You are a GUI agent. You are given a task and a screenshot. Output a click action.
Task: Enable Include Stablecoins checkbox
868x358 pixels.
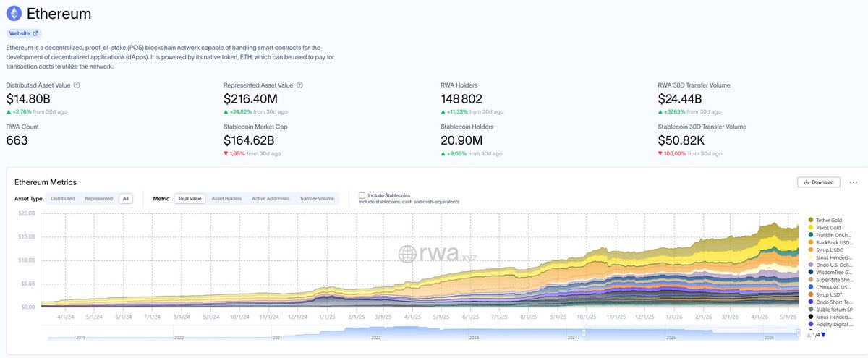pos(362,195)
